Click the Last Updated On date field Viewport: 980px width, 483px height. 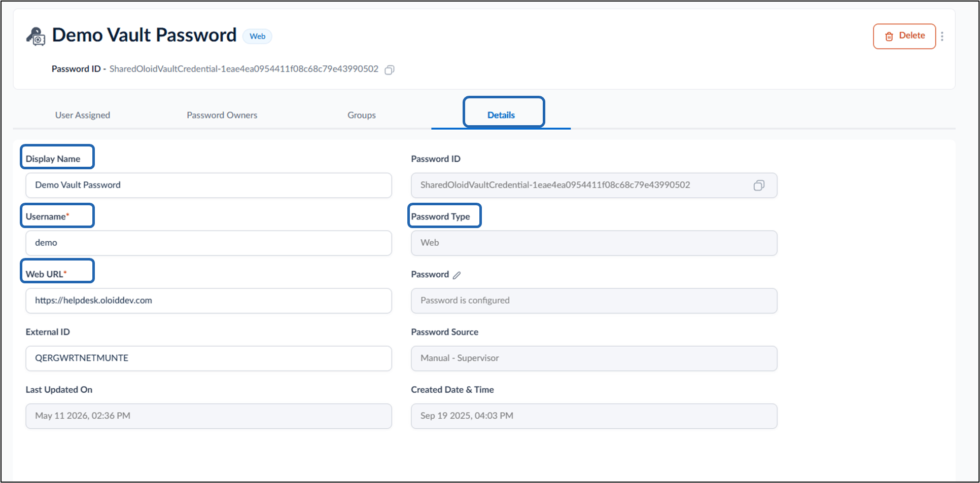click(x=209, y=416)
